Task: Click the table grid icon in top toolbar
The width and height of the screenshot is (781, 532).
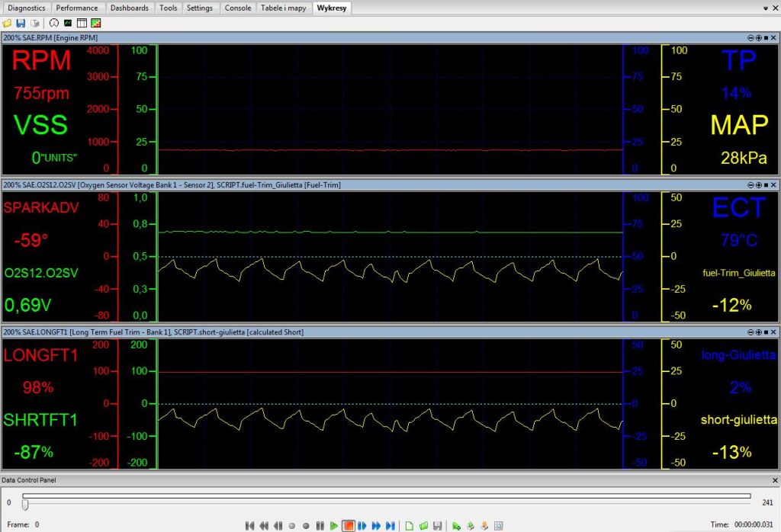Action: (x=82, y=23)
